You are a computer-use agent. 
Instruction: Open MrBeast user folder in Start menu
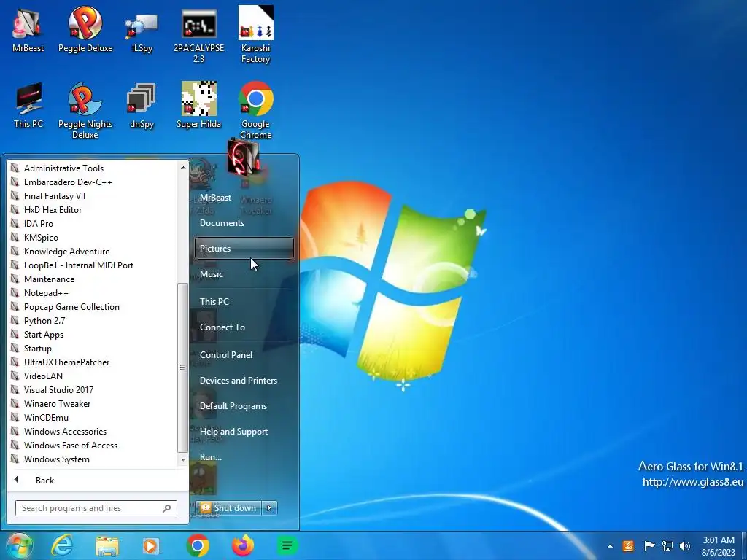[x=215, y=197]
